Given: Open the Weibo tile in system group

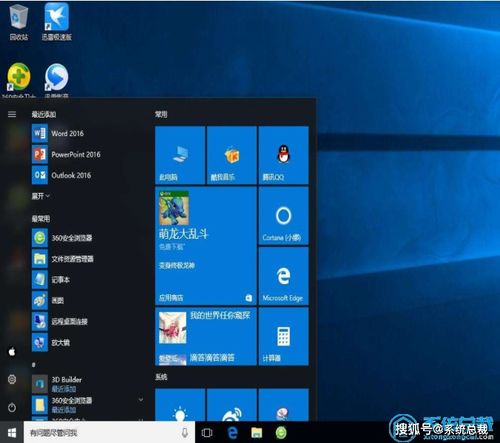Looking at the screenshot, I should click(232, 405).
